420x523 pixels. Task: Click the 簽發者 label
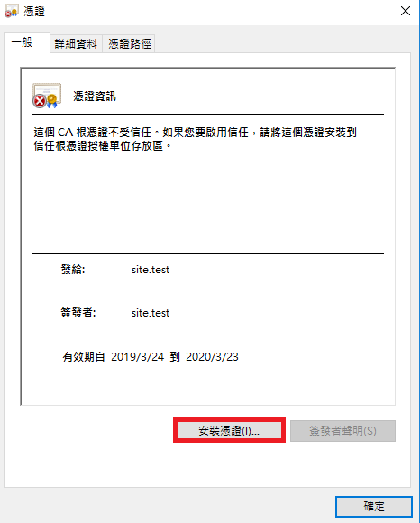pyautogui.click(x=78, y=313)
